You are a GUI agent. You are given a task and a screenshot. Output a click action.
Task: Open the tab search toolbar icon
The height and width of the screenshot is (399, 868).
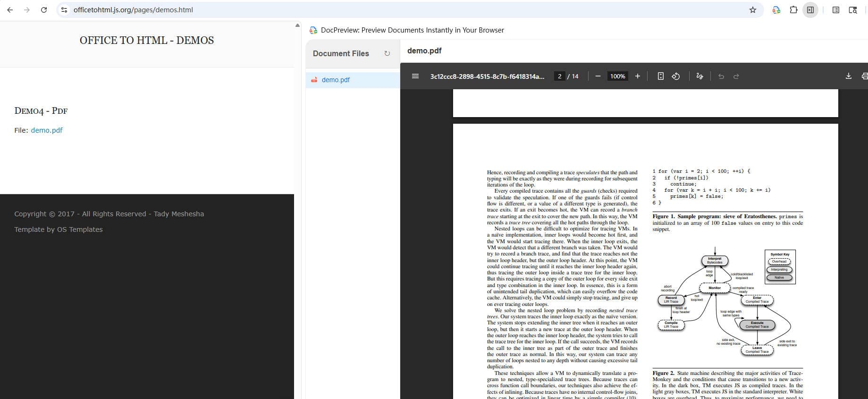853,9
